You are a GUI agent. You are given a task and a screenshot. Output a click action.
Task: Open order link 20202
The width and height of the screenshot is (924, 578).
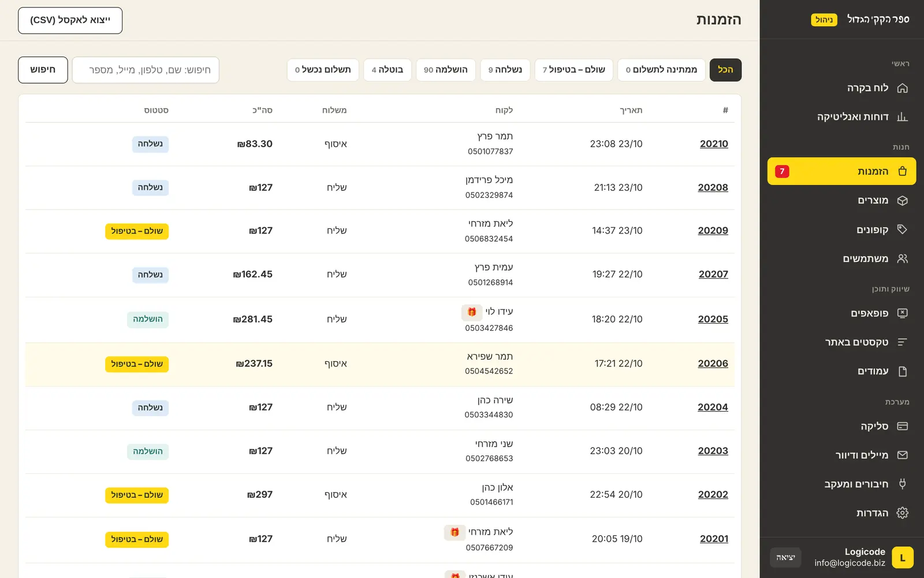click(x=713, y=495)
